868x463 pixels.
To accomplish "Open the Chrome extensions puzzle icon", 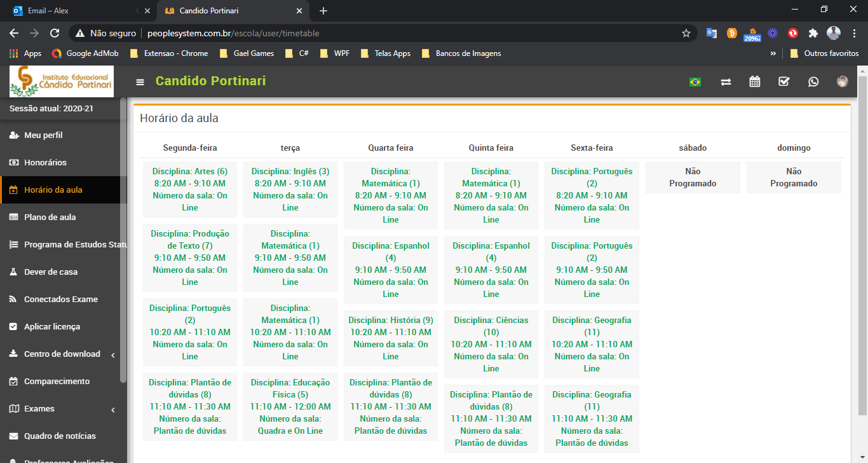I will tap(813, 33).
